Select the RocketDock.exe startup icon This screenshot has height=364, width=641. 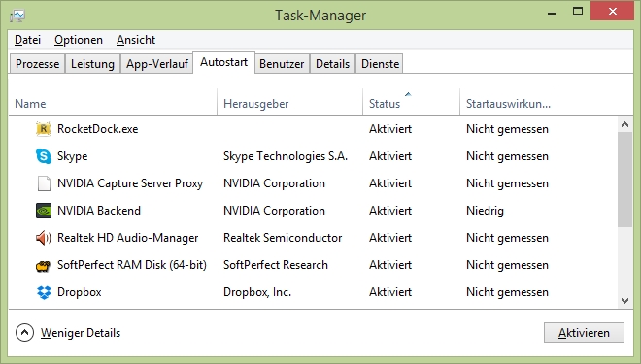(x=44, y=129)
